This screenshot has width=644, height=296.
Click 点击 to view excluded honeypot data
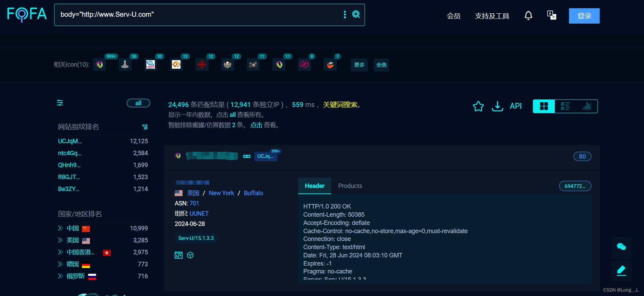coord(256,125)
